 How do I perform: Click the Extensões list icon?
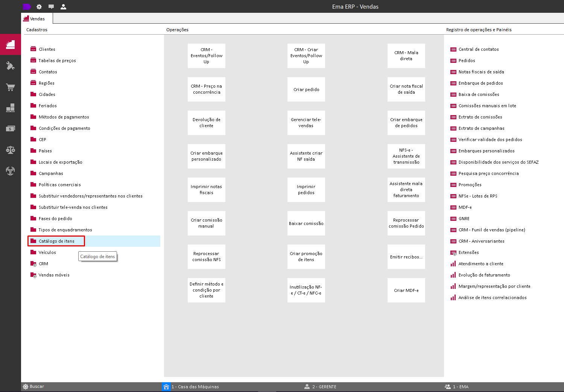pyautogui.click(x=453, y=252)
